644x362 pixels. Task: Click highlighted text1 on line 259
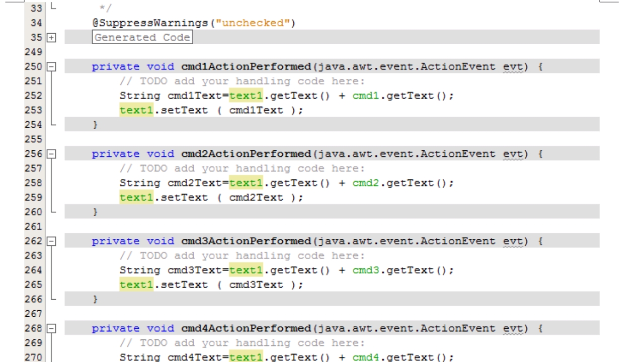tap(136, 198)
